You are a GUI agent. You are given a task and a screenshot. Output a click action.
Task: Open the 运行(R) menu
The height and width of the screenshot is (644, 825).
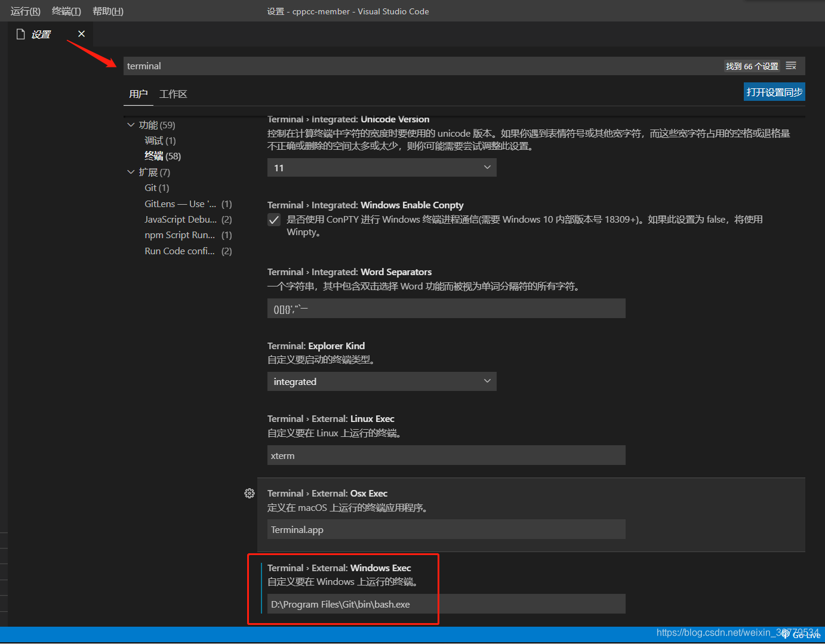pos(26,11)
